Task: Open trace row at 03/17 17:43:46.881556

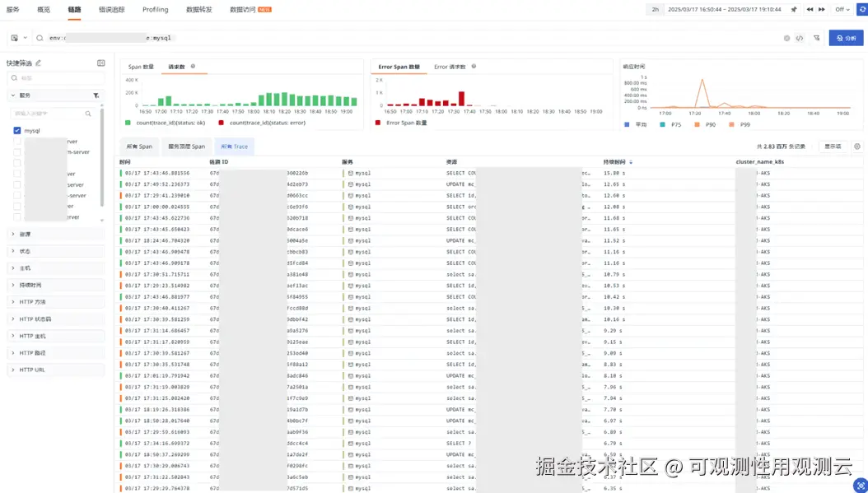Action: [491, 173]
